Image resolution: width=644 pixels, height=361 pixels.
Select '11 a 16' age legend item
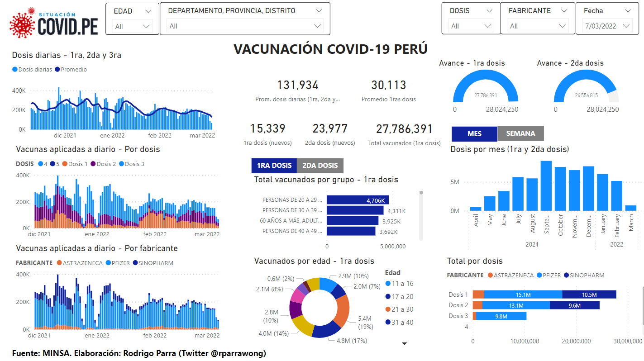click(x=399, y=284)
